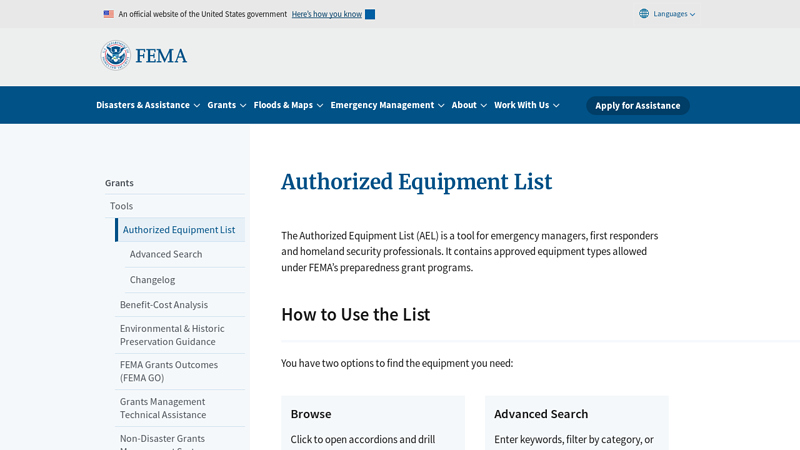Click the 'How to Use the List' heading

[356, 314]
